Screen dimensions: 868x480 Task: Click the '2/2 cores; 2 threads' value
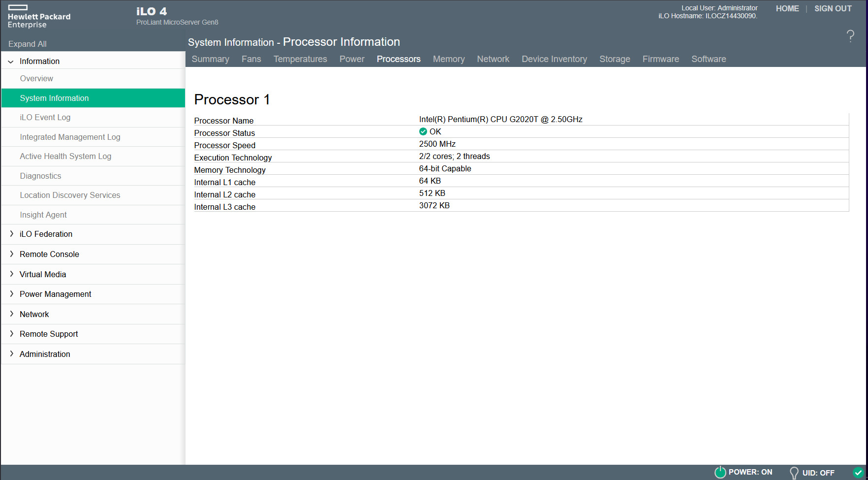tap(455, 156)
